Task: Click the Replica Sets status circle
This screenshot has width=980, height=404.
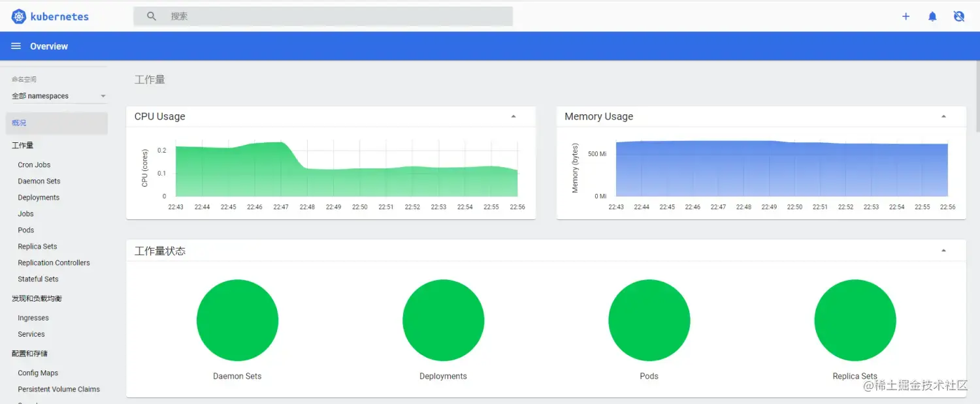Action: [855, 320]
